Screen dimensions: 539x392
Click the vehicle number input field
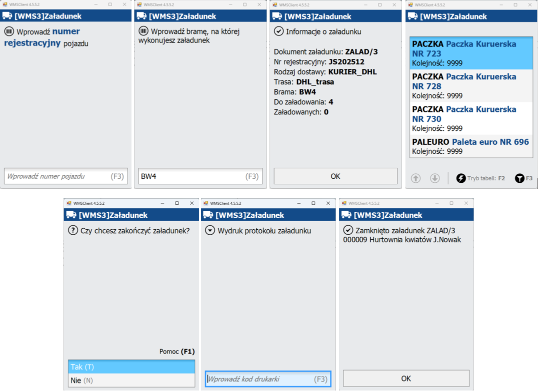[x=65, y=176]
